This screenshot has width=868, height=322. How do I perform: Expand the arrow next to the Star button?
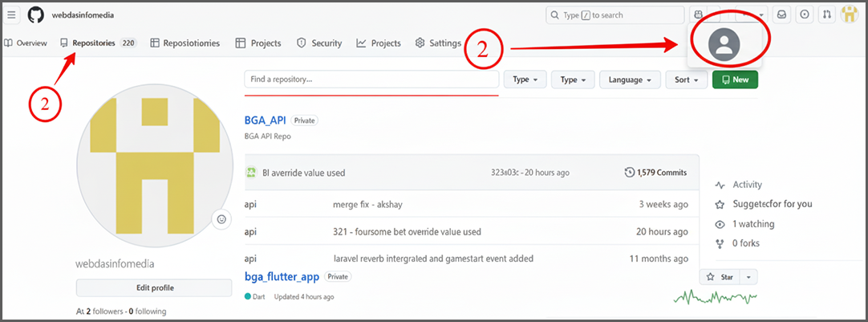pos(748,277)
